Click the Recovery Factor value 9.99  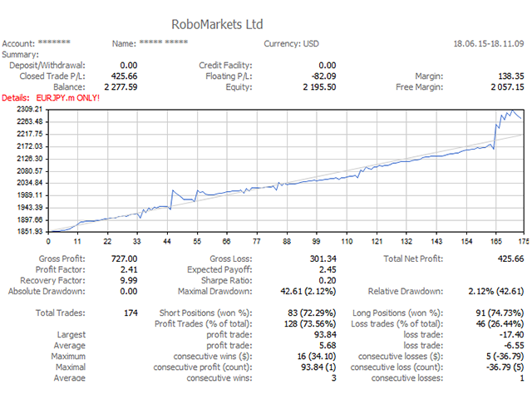click(x=129, y=281)
